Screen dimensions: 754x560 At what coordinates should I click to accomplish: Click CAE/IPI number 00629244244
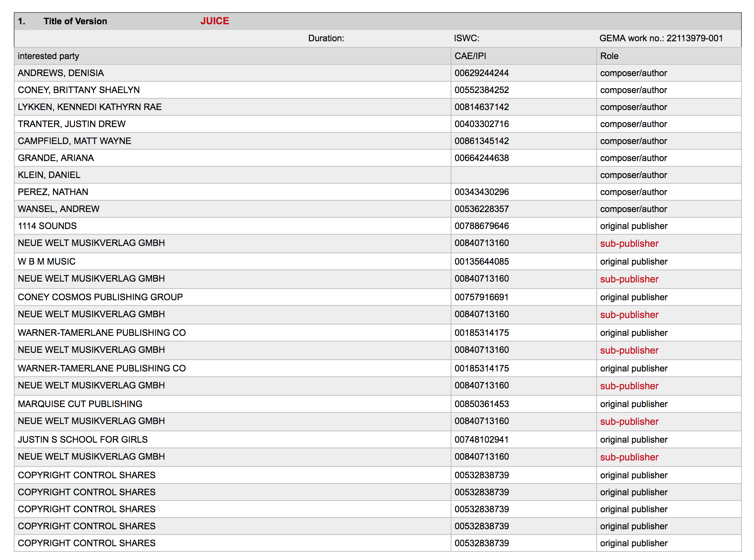[482, 73]
